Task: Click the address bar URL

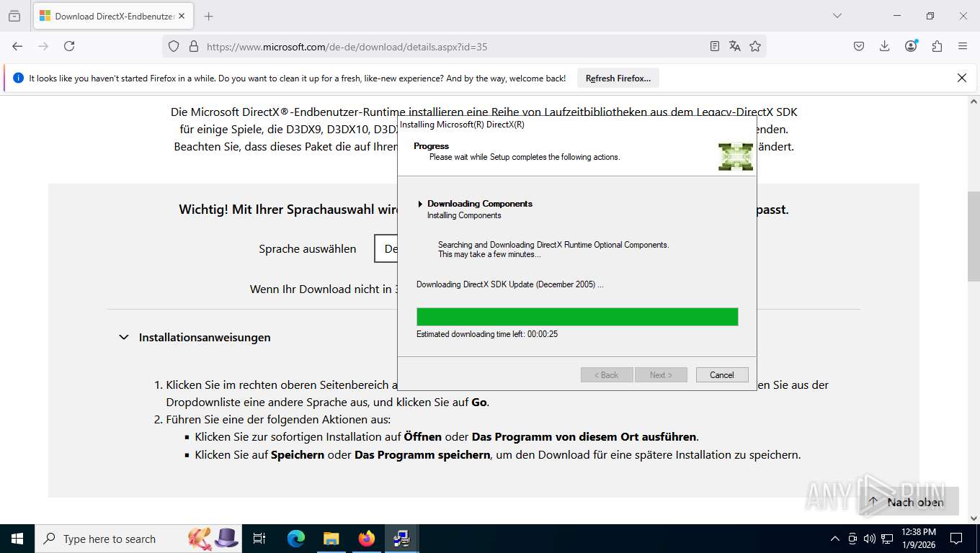Action: tap(347, 47)
